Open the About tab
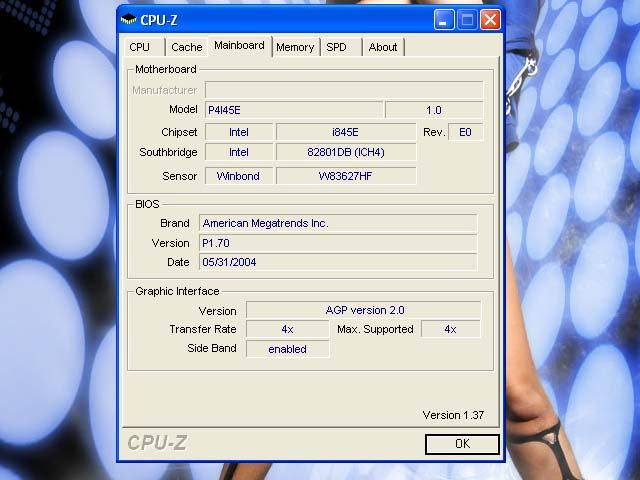Viewport: 640px width, 480px height. [383, 47]
